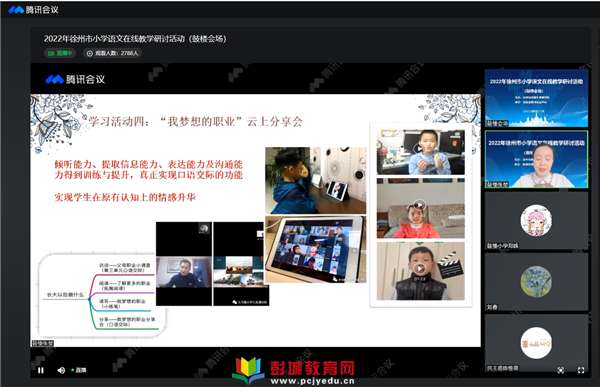Click the meeting title 2022年徐州市小学语文 heading
Screen dimensions: 600x387
tap(135, 39)
